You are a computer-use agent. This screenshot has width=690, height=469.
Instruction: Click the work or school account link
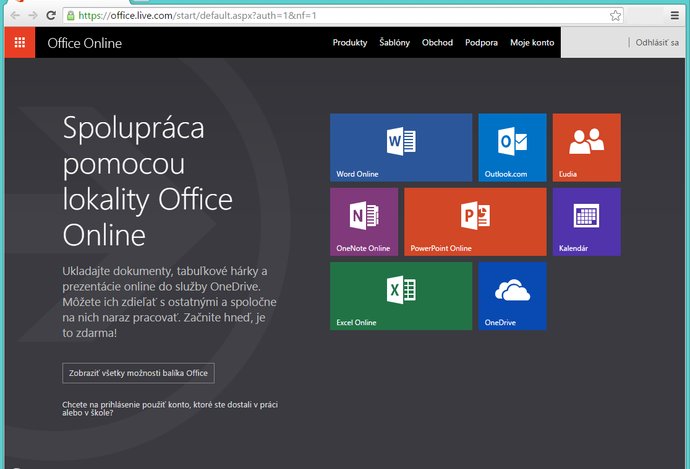(170, 409)
